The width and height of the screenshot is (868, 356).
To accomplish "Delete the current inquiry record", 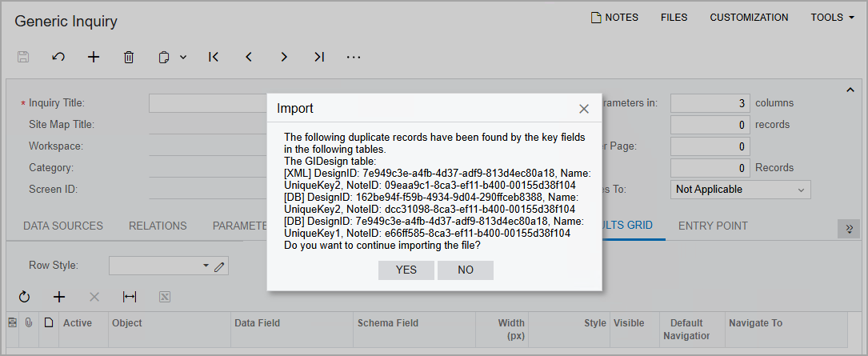I will (x=129, y=57).
